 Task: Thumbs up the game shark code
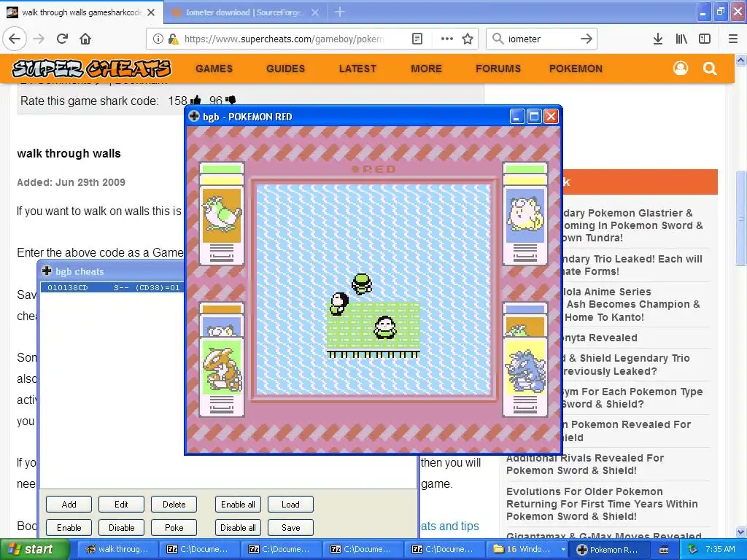pos(196,101)
